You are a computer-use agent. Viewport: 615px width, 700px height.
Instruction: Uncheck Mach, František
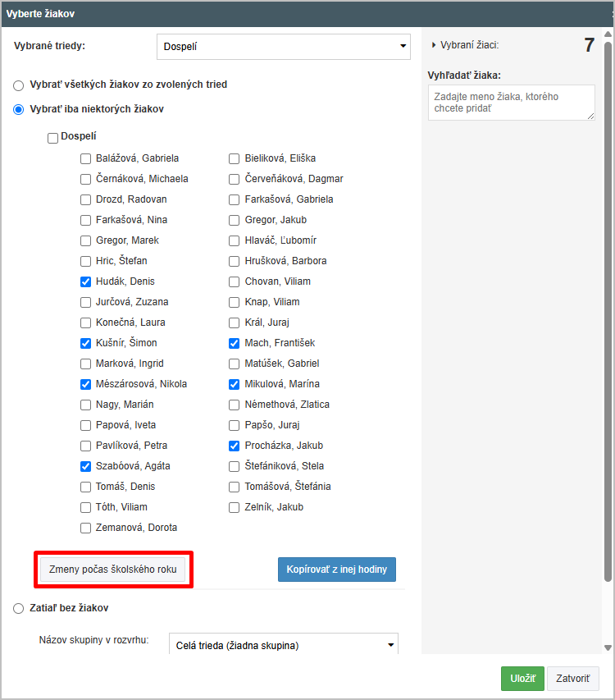235,343
